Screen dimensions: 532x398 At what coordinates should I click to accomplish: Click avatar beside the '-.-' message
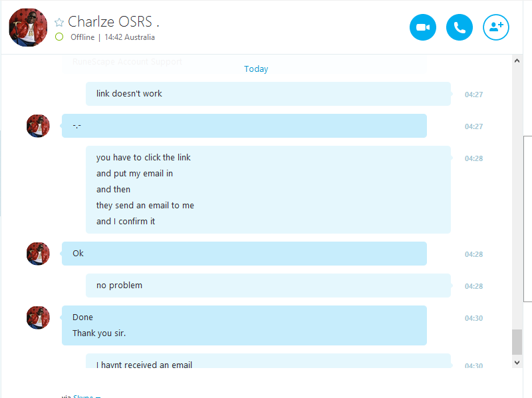pos(38,126)
